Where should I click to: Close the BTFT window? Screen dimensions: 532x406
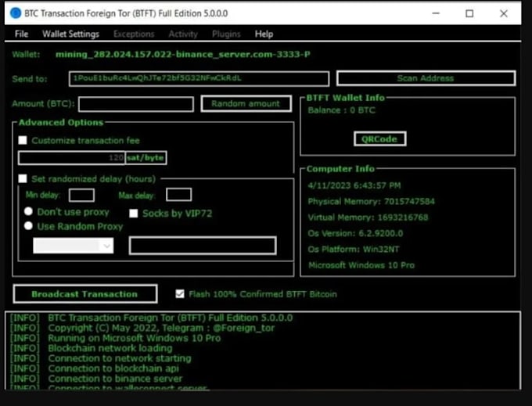504,13
